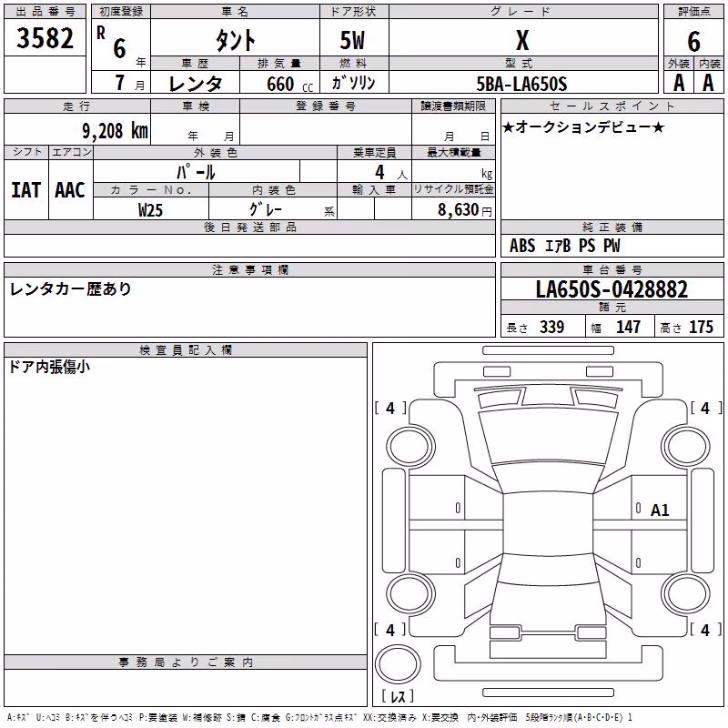Click the registration month 7月
This screenshot has width=728, height=728.
point(129,83)
